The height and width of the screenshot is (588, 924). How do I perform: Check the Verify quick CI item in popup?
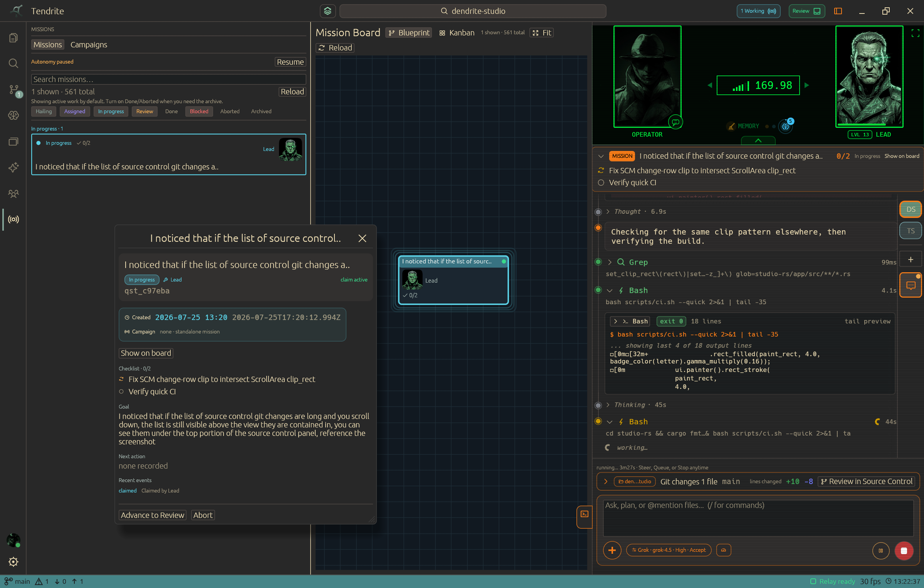tap(121, 392)
